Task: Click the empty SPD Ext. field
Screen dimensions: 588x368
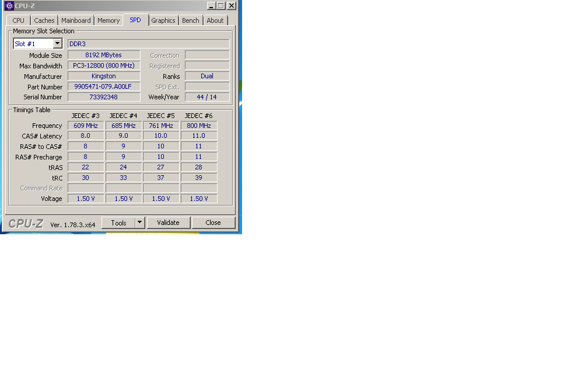Action: click(x=207, y=86)
